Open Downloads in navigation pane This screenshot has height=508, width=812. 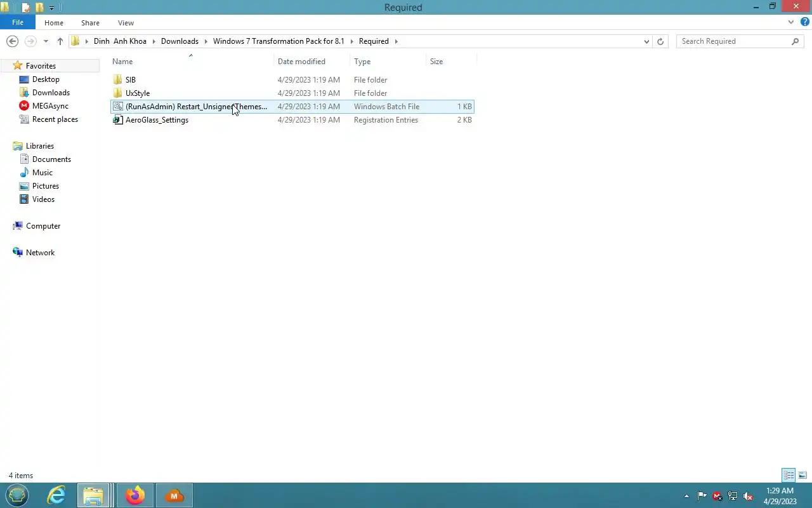51,93
